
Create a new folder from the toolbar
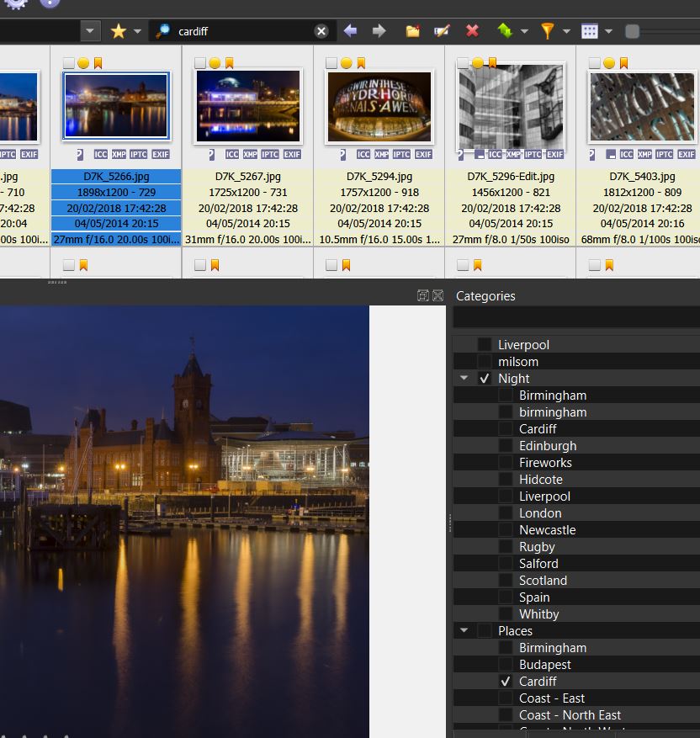click(413, 31)
